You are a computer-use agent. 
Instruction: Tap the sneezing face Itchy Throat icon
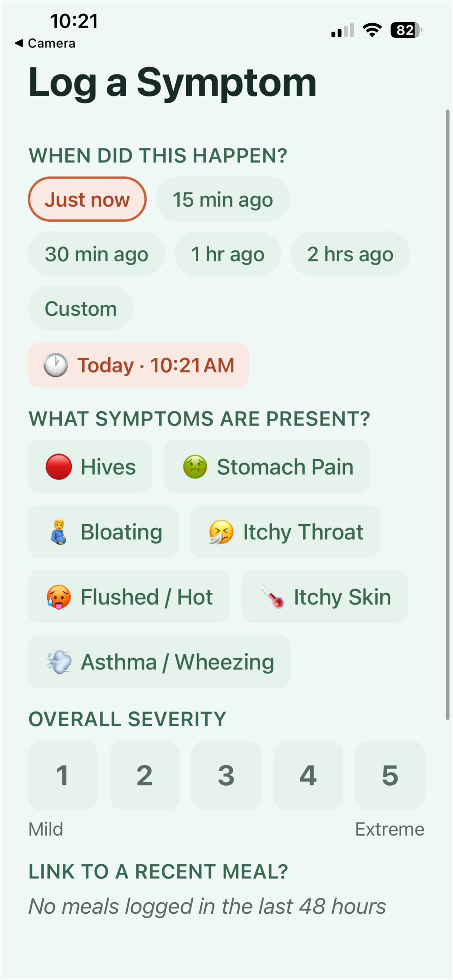click(221, 532)
